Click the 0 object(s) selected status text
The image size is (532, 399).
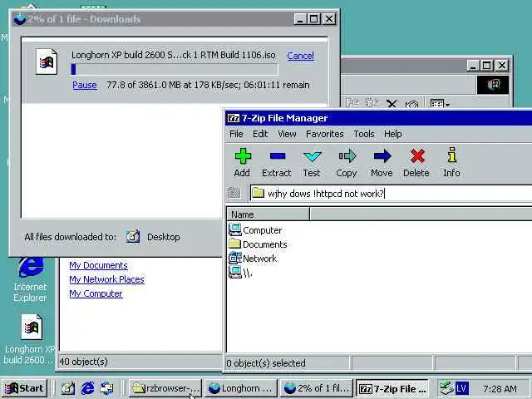[x=266, y=363]
